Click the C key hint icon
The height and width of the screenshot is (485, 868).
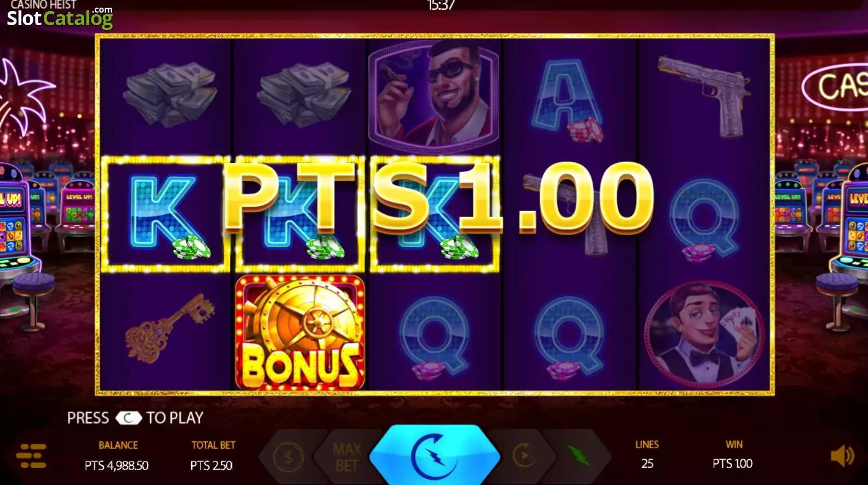(x=128, y=418)
